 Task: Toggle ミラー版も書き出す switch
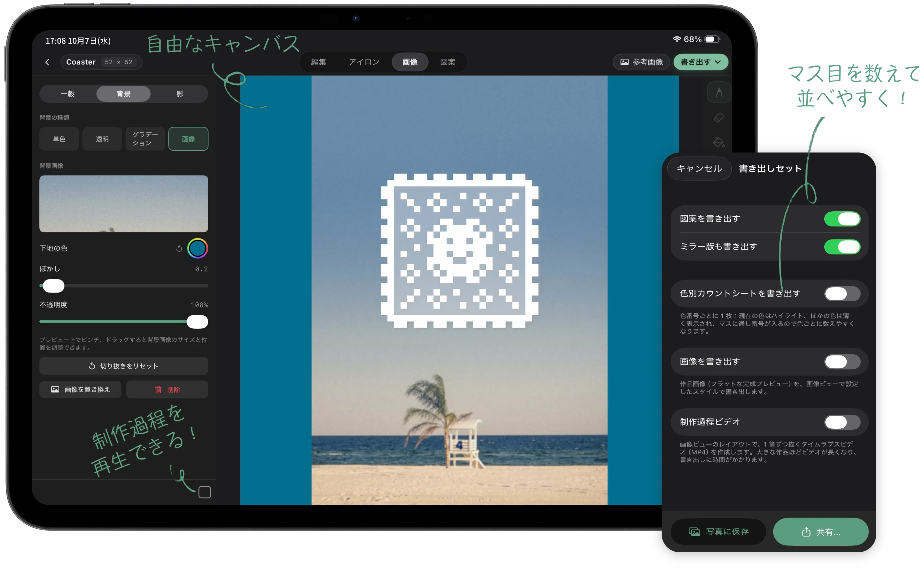pos(842,247)
